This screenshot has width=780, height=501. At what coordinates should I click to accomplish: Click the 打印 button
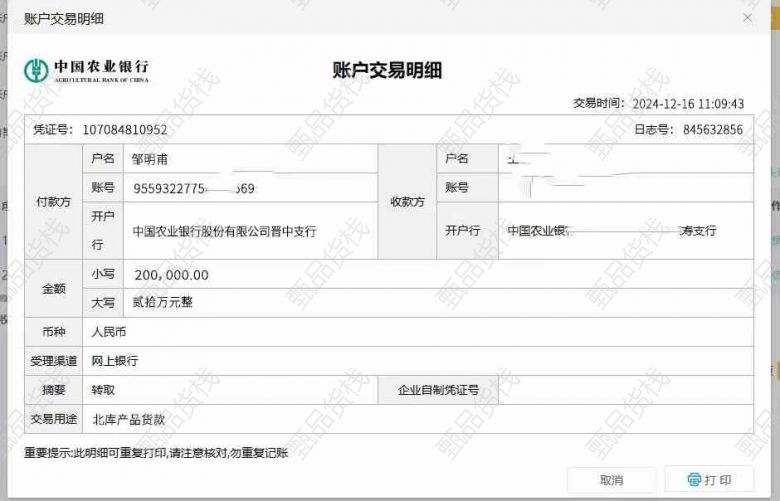click(709, 480)
